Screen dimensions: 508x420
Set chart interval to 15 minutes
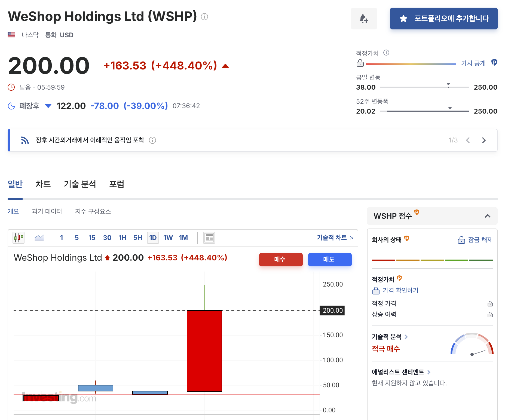point(92,238)
